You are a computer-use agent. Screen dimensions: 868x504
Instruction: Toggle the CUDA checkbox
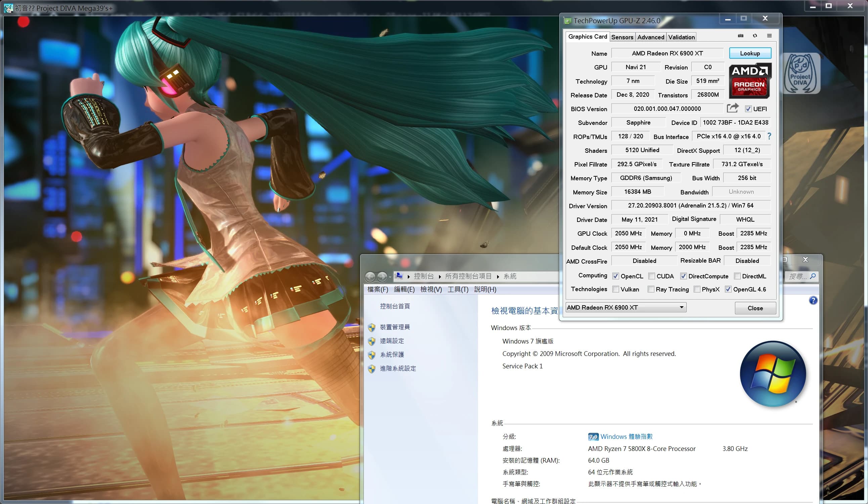(x=651, y=276)
